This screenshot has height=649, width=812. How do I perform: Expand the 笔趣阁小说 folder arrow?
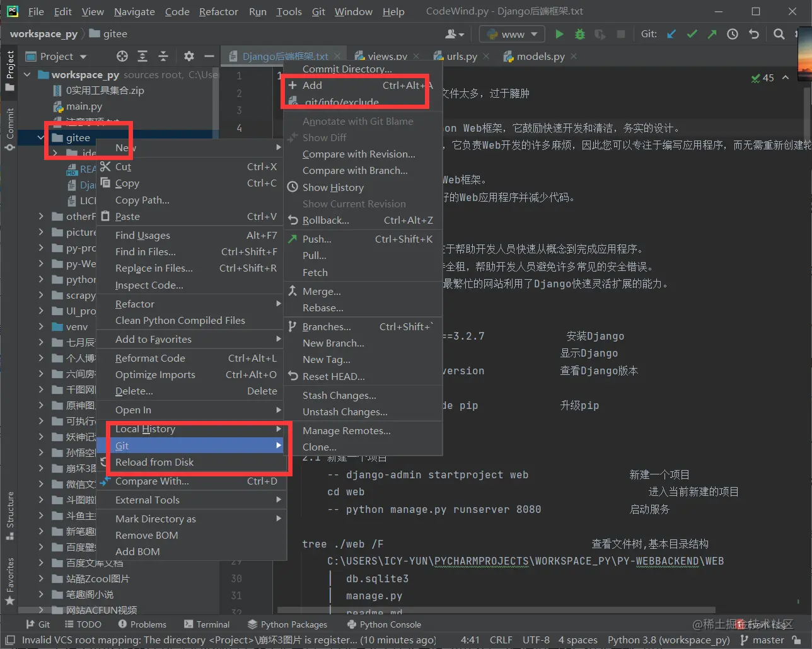(41, 594)
